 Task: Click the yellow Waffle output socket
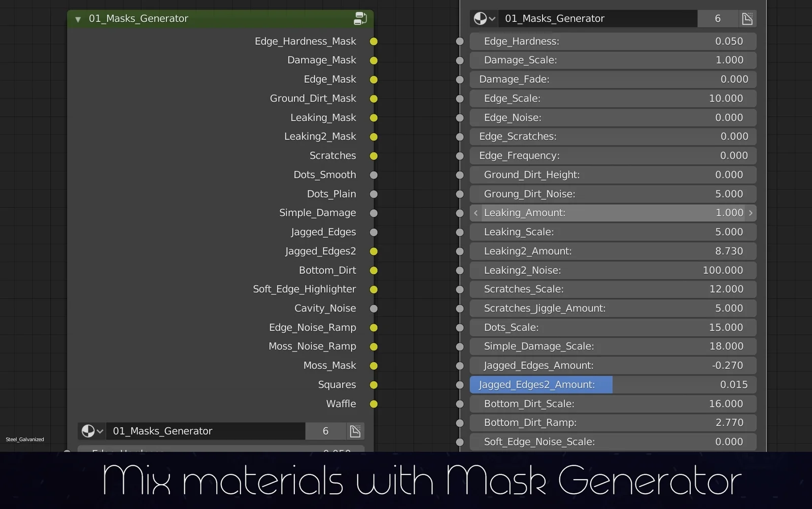click(374, 403)
